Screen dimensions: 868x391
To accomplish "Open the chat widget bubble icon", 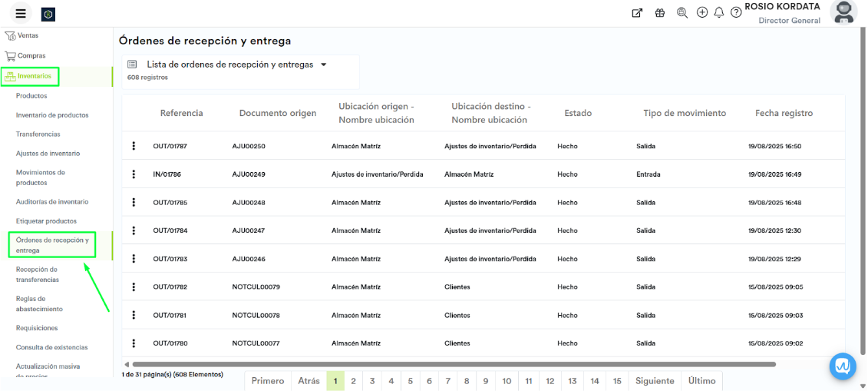I will [x=843, y=366].
